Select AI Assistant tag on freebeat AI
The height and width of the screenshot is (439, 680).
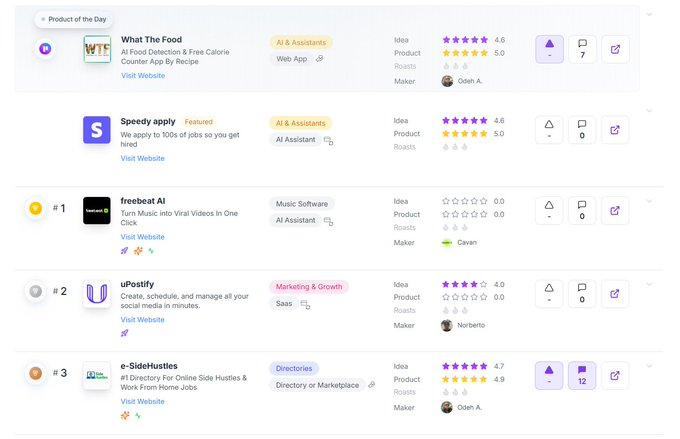pos(295,220)
